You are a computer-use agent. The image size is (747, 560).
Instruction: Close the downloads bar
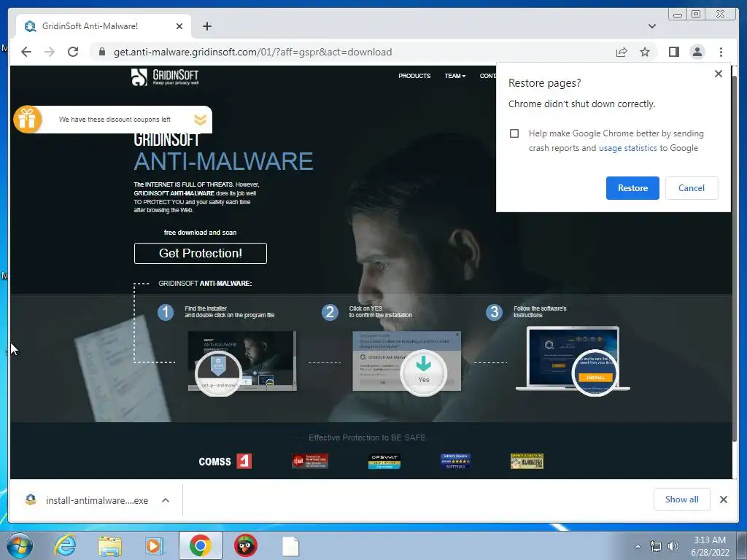point(723,499)
